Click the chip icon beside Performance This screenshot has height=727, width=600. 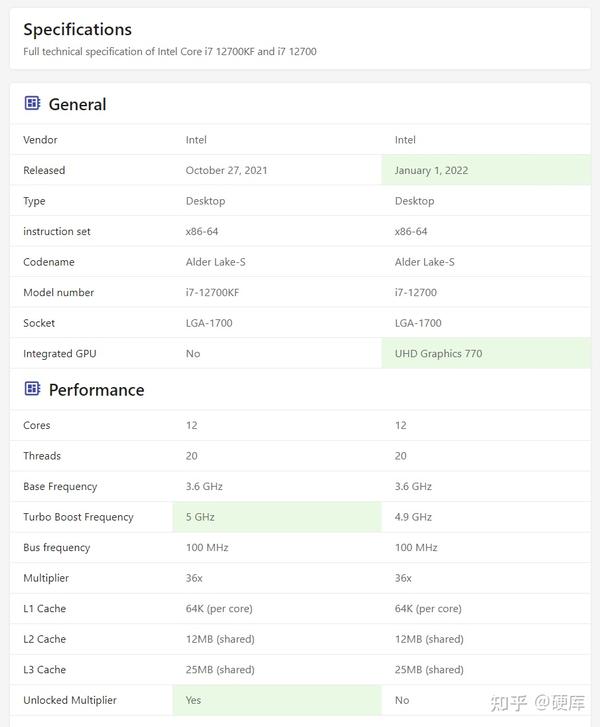[32, 389]
